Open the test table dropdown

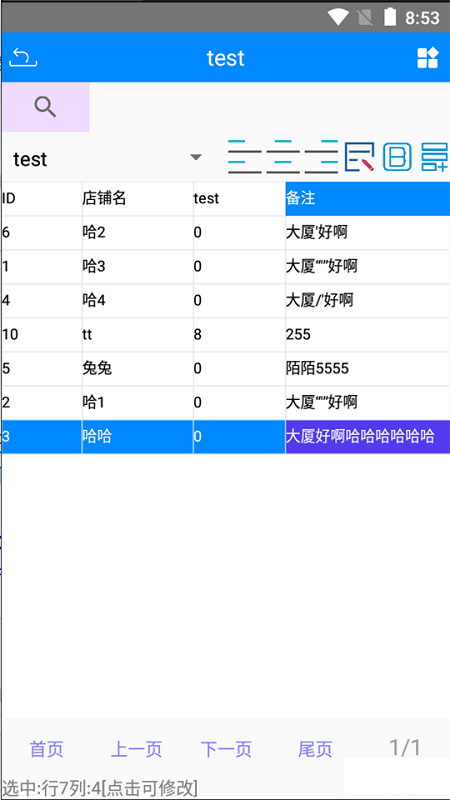tap(109, 159)
